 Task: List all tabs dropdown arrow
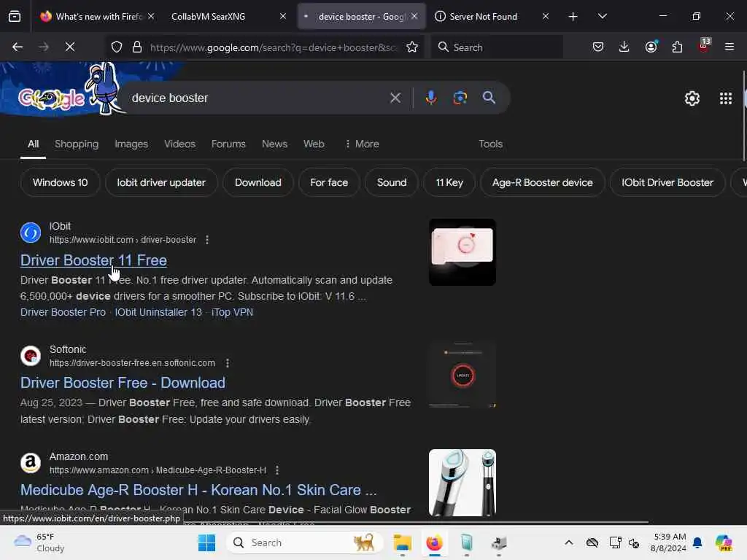point(602,17)
